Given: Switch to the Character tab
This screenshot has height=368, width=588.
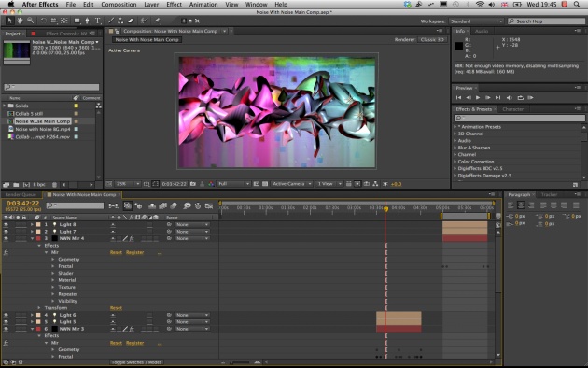Looking at the screenshot, I should (x=512, y=109).
